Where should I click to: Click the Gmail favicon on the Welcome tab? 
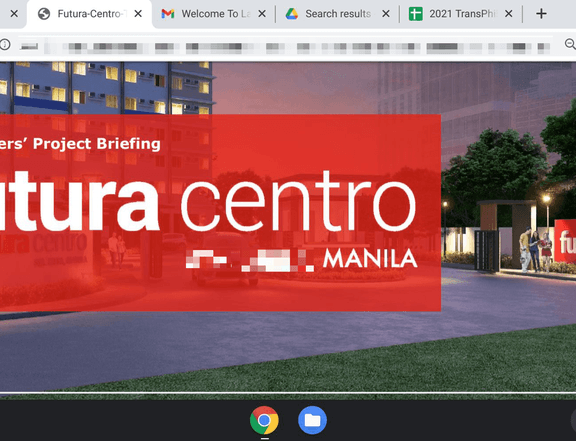pyautogui.click(x=168, y=14)
